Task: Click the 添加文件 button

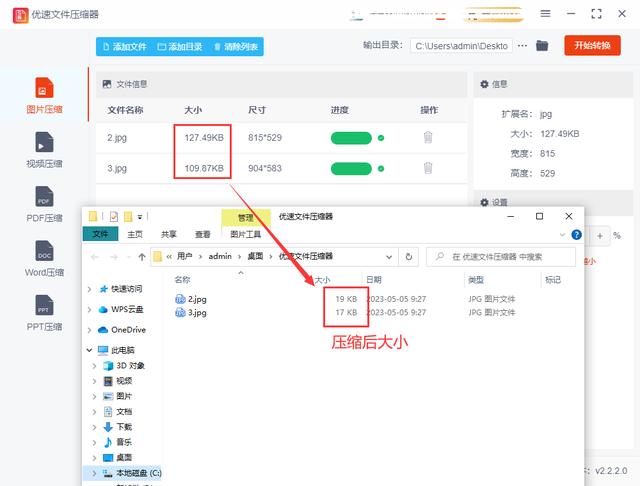Action: (x=124, y=47)
